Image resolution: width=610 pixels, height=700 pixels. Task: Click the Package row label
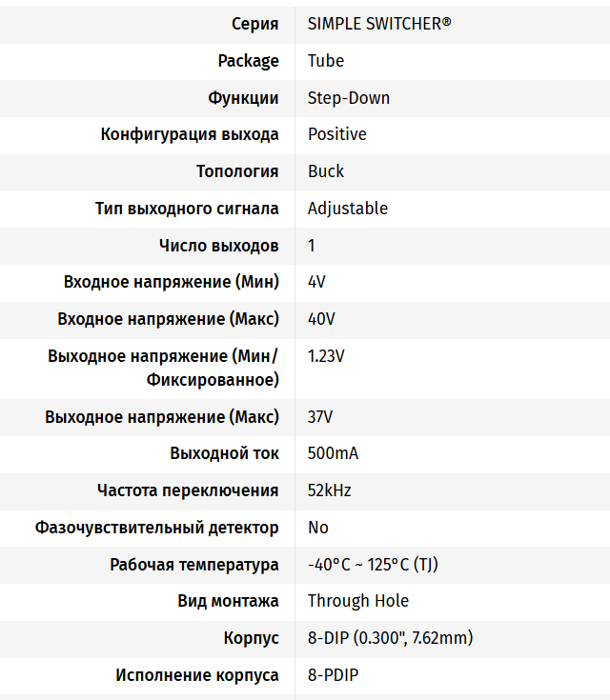point(248,61)
